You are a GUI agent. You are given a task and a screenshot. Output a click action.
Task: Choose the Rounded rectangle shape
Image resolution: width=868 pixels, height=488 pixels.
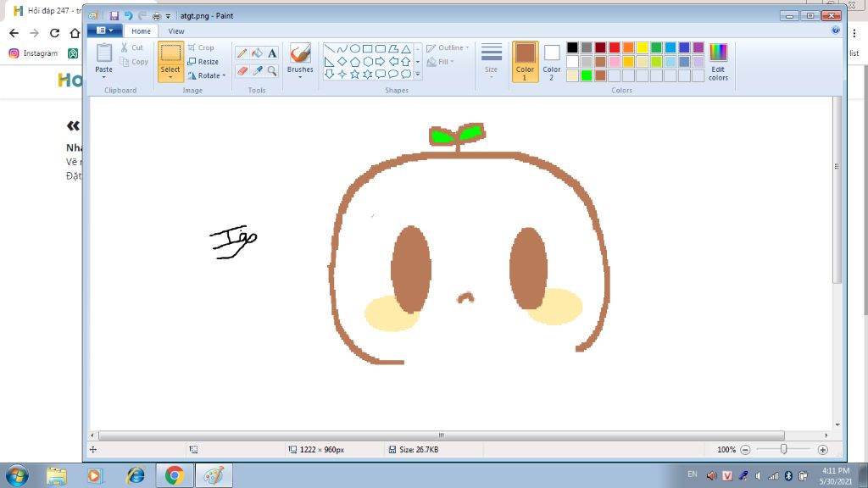pyautogui.click(x=381, y=48)
